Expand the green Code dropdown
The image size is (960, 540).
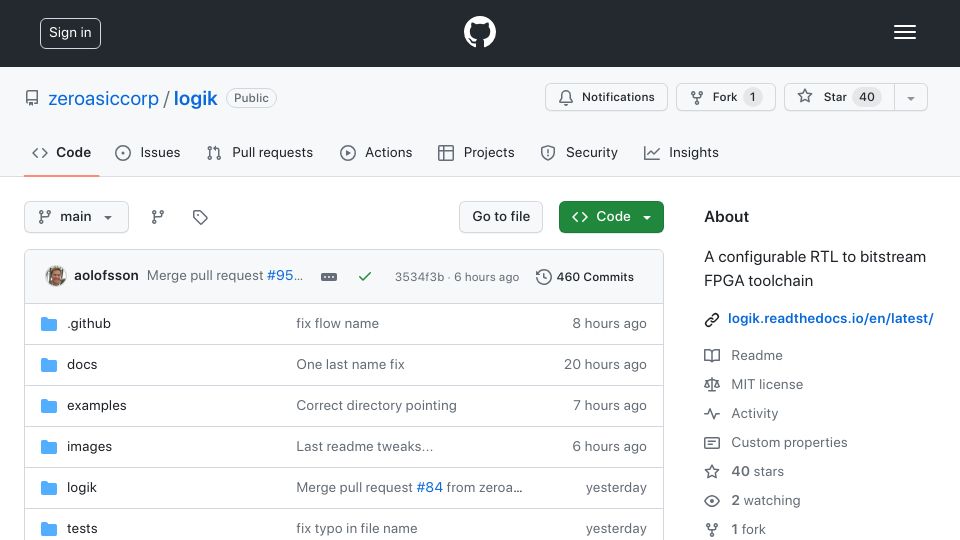click(x=611, y=217)
